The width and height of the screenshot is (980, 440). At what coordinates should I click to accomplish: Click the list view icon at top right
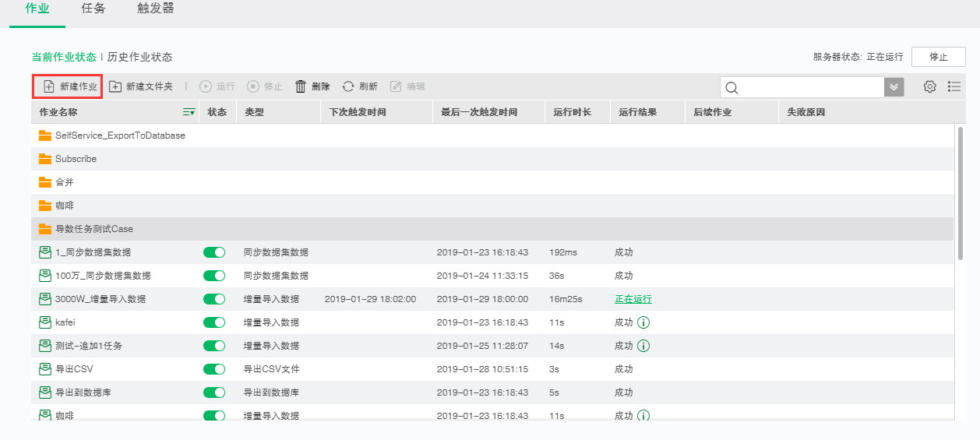(954, 86)
